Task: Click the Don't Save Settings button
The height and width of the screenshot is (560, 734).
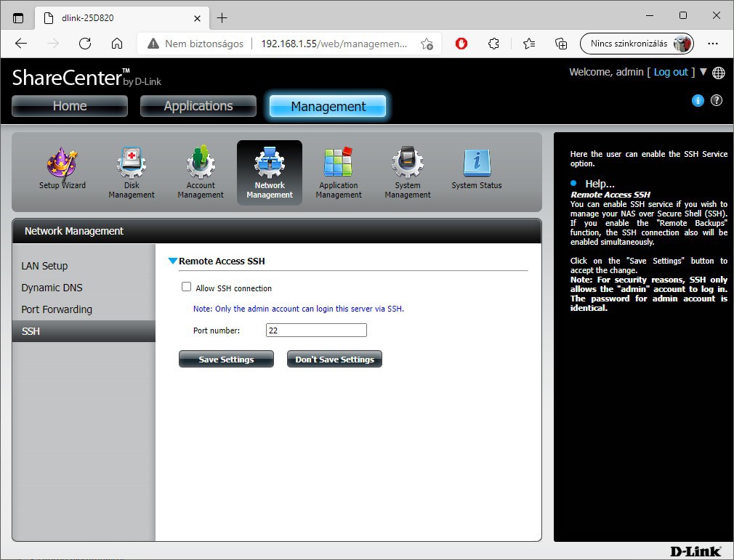Action: (335, 360)
